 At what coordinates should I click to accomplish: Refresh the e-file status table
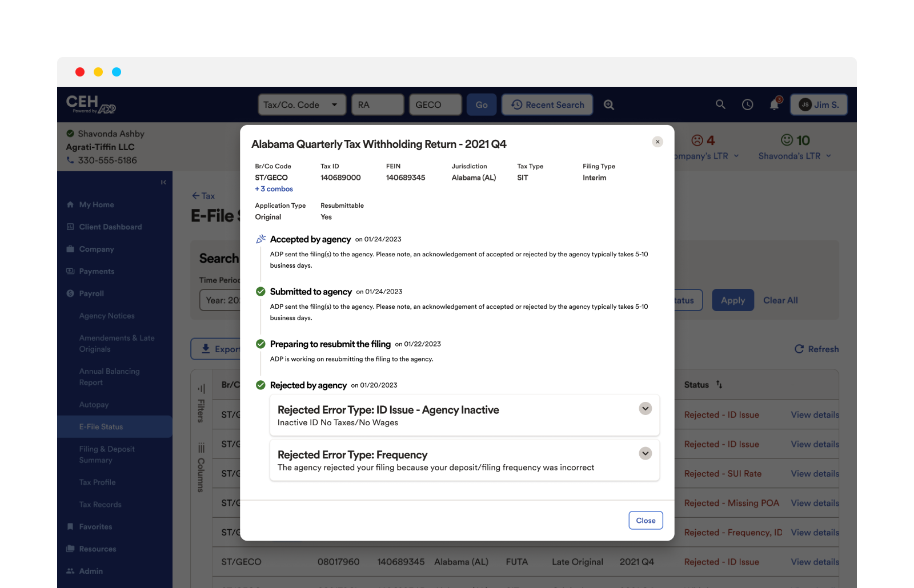pos(816,349)
